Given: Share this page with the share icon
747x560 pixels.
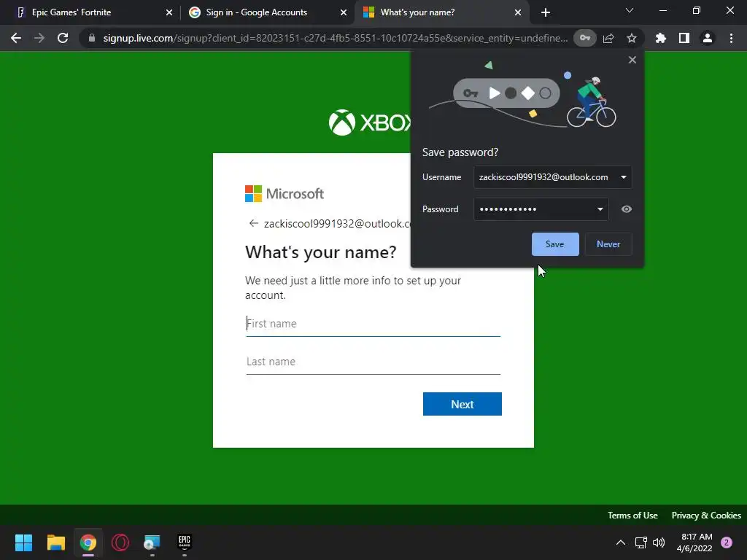Looking at the screenshot, I should click(x=608, y=38).
